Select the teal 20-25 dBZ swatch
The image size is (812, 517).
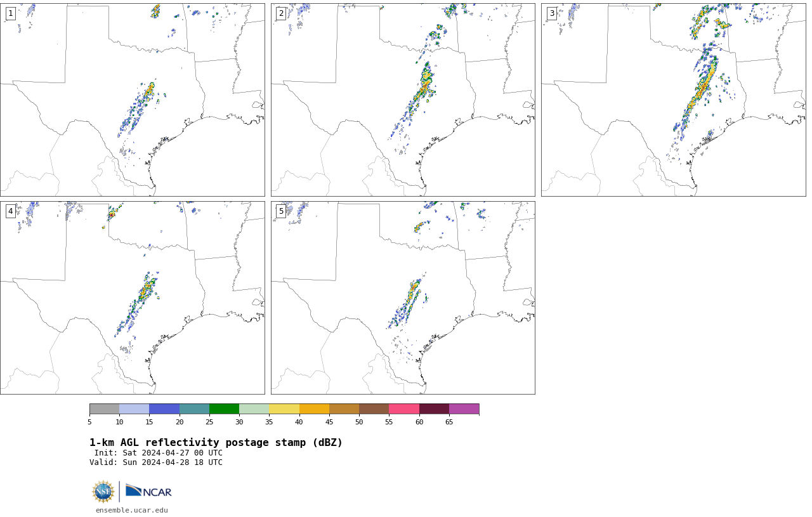tap(194, 409)
